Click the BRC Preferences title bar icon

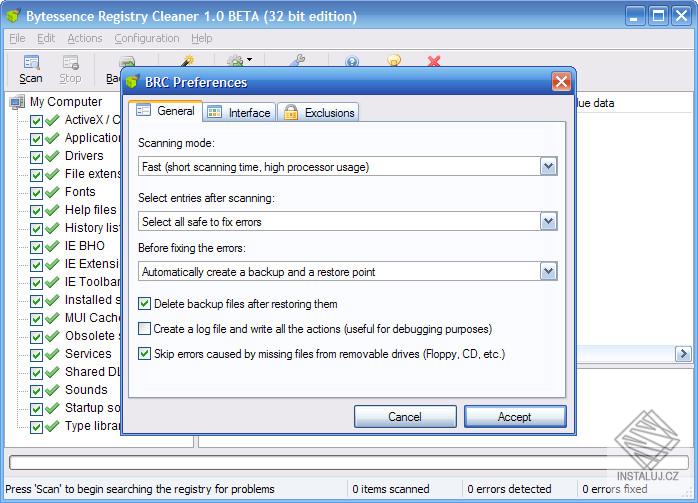132,81
